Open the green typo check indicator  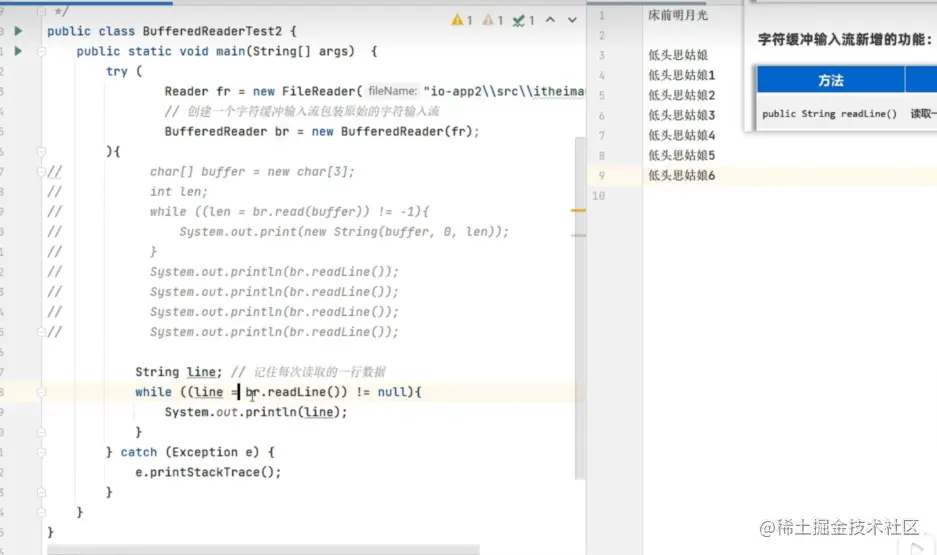pos(523,20)
